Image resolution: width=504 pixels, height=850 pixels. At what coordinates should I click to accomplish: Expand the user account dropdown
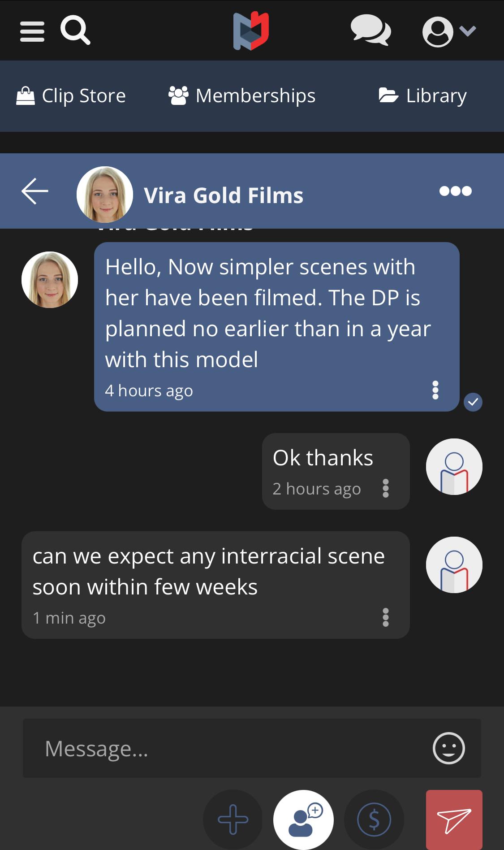pos(448,31)
